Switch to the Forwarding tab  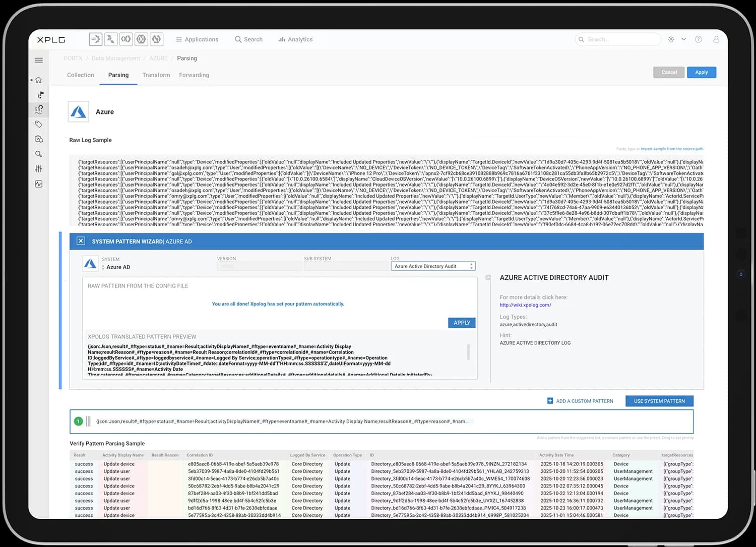point(194,75)
